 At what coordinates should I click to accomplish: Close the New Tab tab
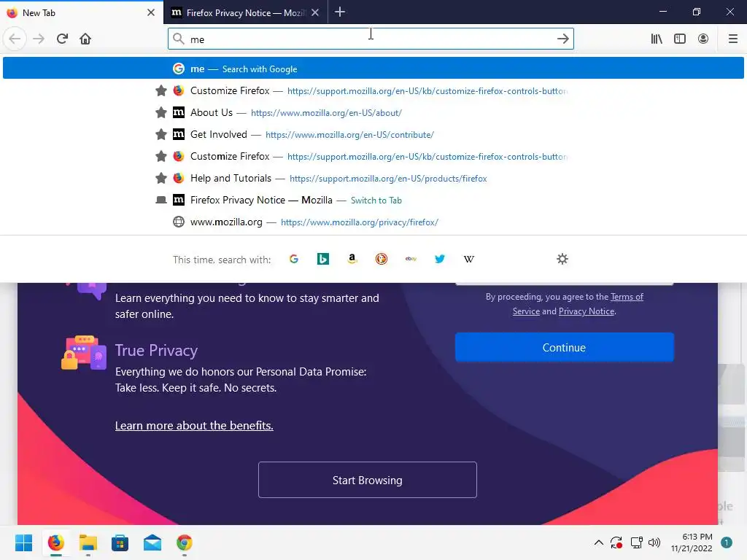coord(151,12)
